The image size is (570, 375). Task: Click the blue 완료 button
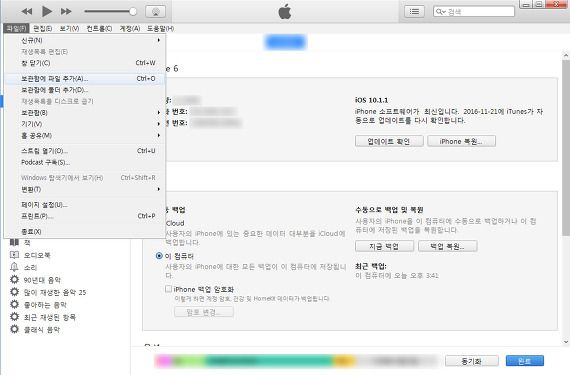click(525, 361)
